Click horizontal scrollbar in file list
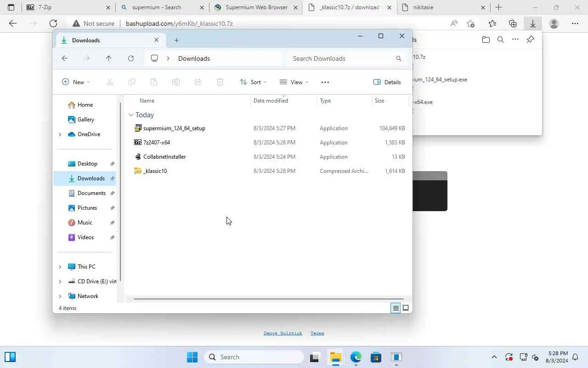 (268, 299)
